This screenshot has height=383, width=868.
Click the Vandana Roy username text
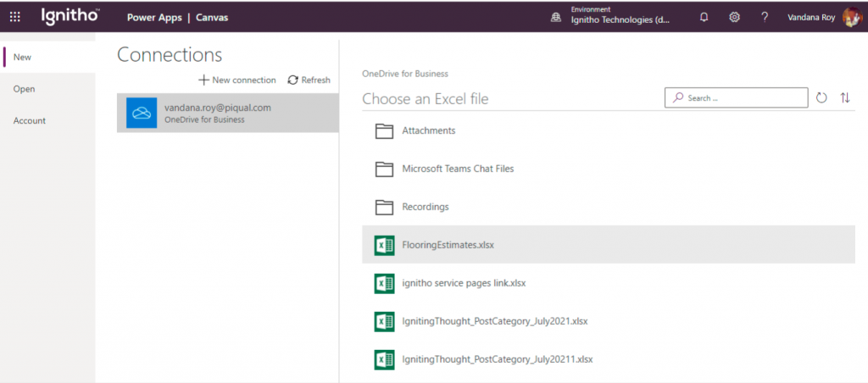coord(811,17)
